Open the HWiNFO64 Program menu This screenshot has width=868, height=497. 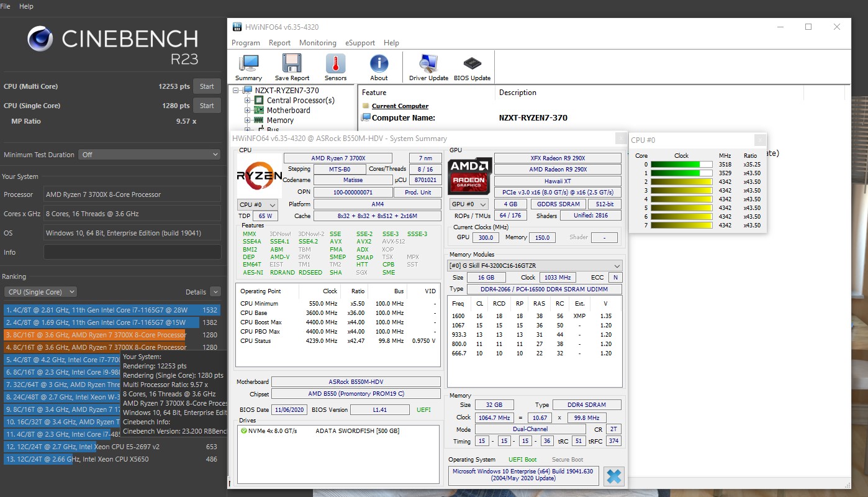[x=246, y=43]
